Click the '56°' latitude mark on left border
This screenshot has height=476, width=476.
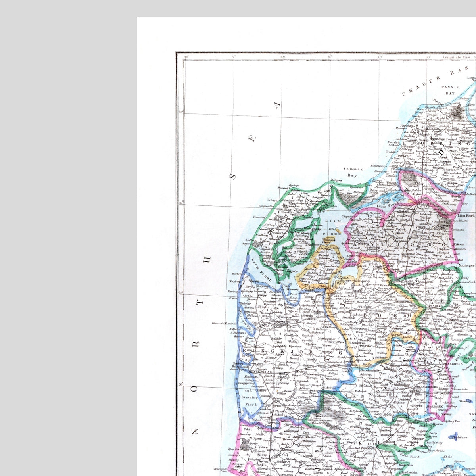181,384
